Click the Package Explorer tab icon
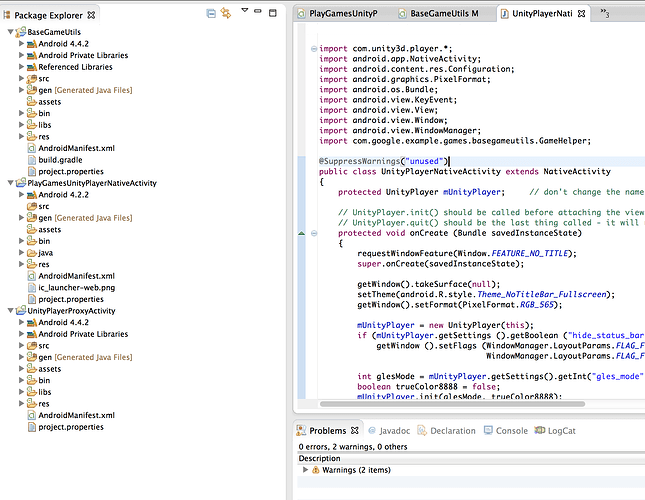Screen dimensions: 645x500 coord(7,15)
